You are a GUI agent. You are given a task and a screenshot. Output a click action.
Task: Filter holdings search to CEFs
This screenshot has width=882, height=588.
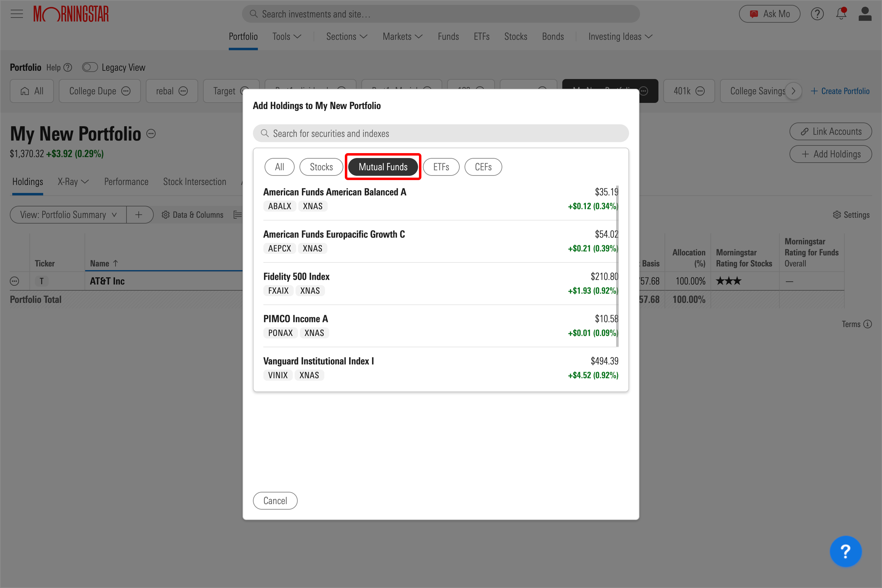tap(483, 167)
